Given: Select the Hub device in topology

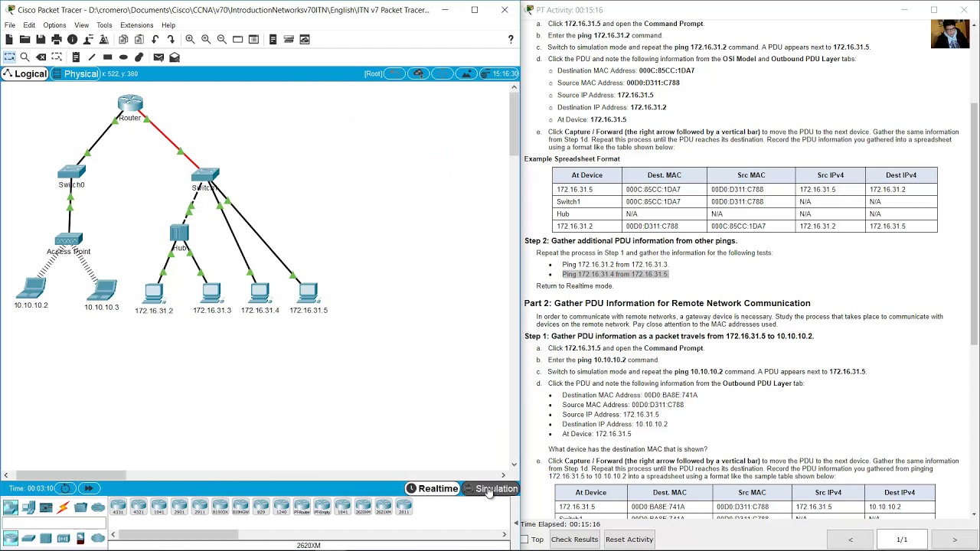Looking at the screenshot, I should [179, 232].
